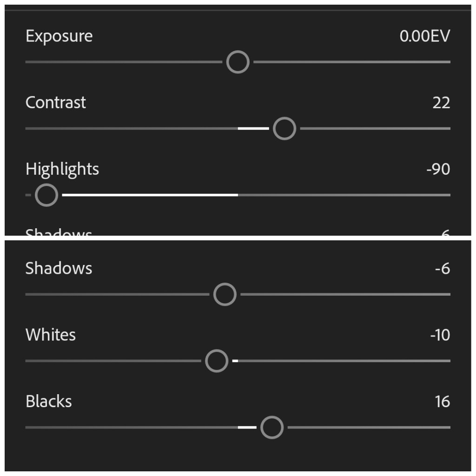Click the Contrast value 22
This screenshot has height=476, width=476.
pyautogui.click(x=441, y=103)
